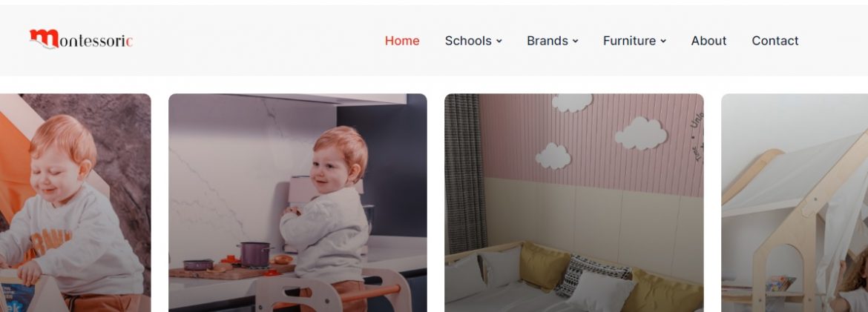Expand the chevron beside Brands
The width and height of the screenshot is (868, 312).
[x=575, y=41]
